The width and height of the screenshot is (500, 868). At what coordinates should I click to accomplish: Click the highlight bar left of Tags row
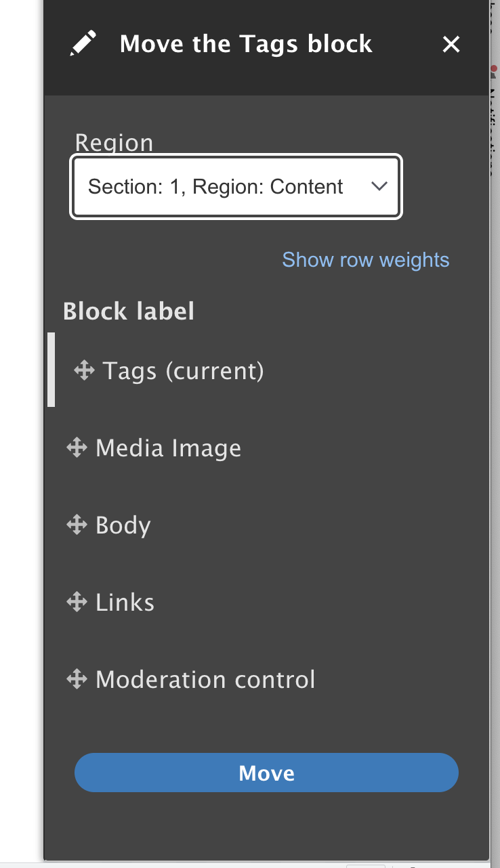51,370
